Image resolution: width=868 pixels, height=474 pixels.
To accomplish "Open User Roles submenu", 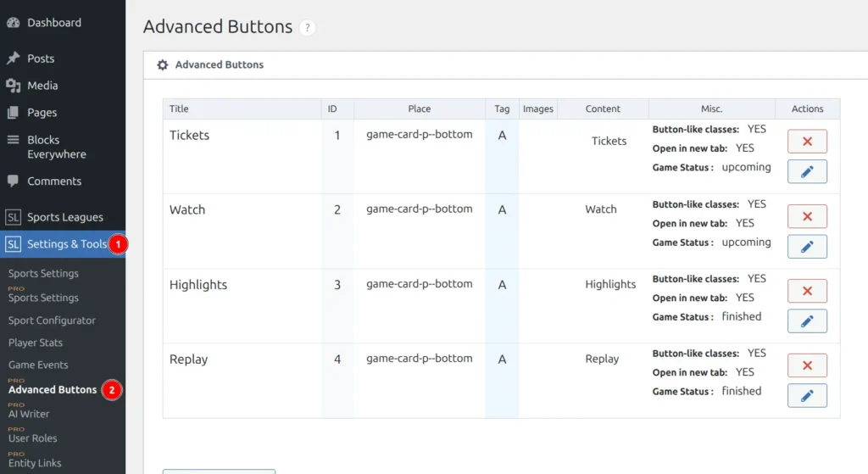I will pos(33,438).
